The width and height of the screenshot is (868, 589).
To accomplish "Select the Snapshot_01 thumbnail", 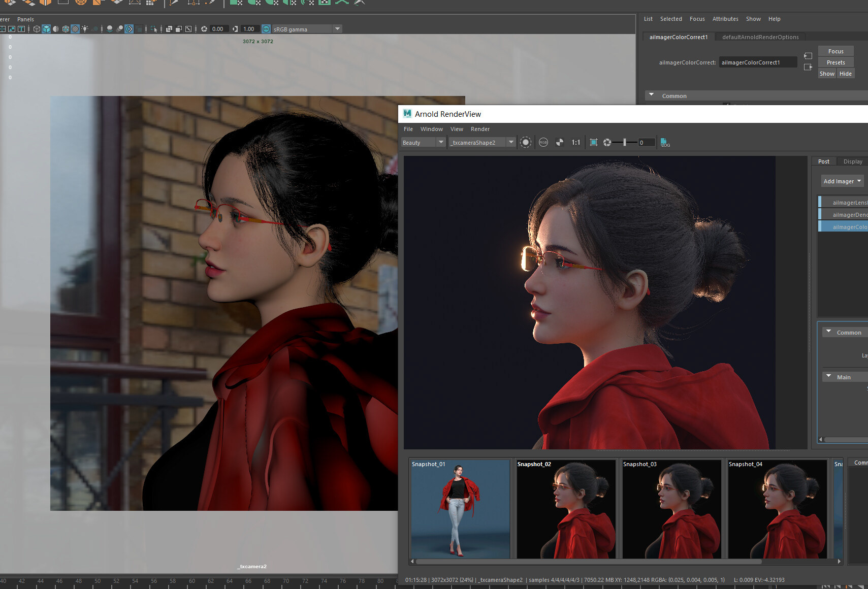I will [460, 509].
